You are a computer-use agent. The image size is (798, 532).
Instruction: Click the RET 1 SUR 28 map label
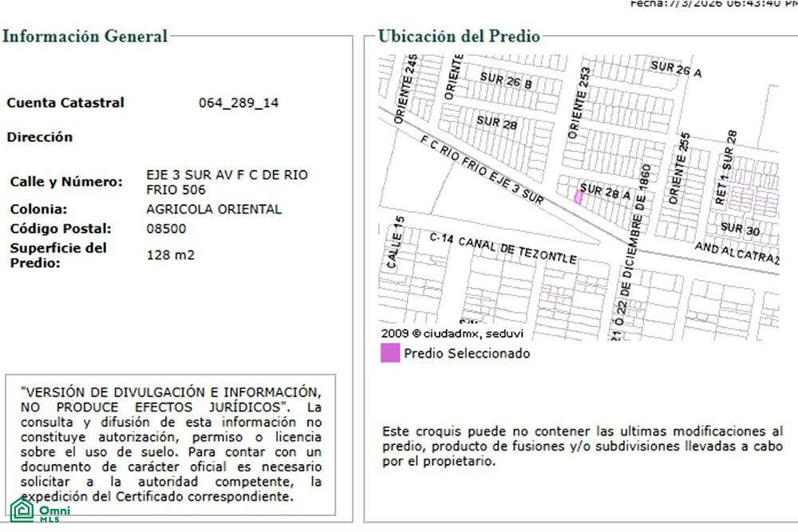[x=725, y=167]
